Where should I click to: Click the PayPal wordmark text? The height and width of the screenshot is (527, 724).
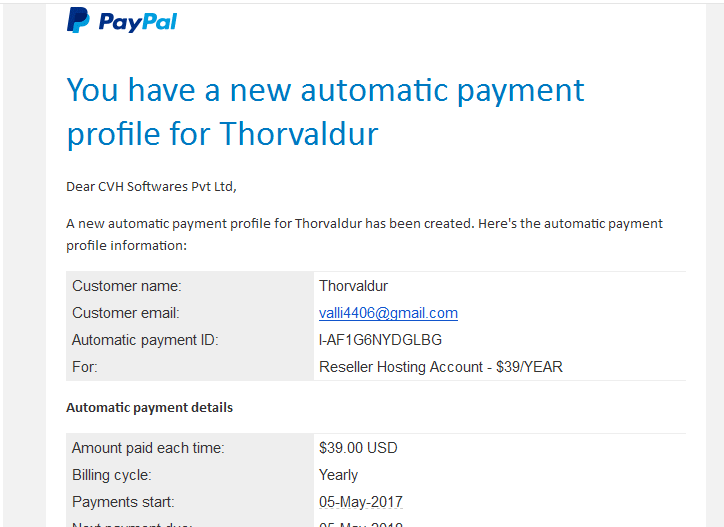138,22
